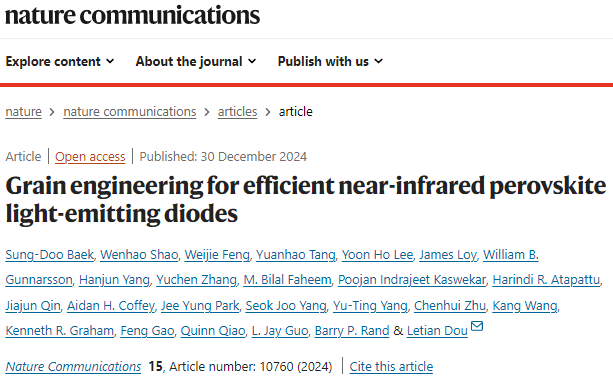Click the Cite this article link
The height and width of the screenshot is (380, 613).
coord(391,367)
